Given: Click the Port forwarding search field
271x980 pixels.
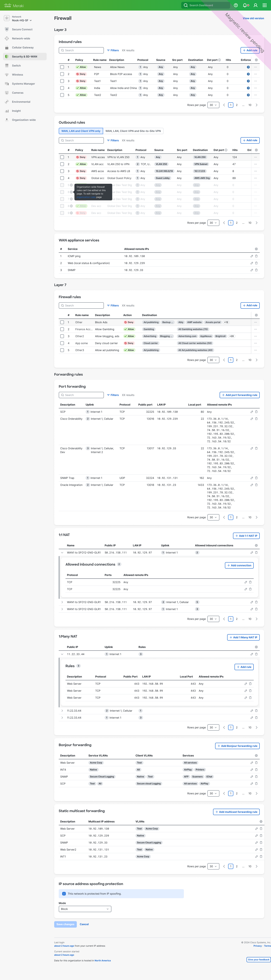Looking at the screenshot, I should [81, 395].
